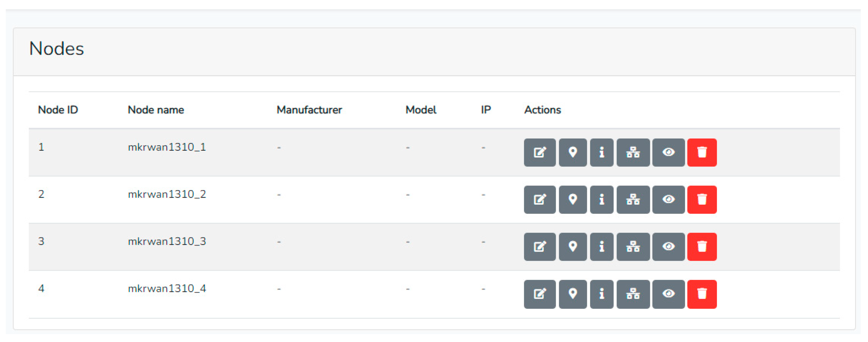Open location pin for mkrwan1310_4
Image resolution: width=868 pixels, height=342 pixels.
572,294
